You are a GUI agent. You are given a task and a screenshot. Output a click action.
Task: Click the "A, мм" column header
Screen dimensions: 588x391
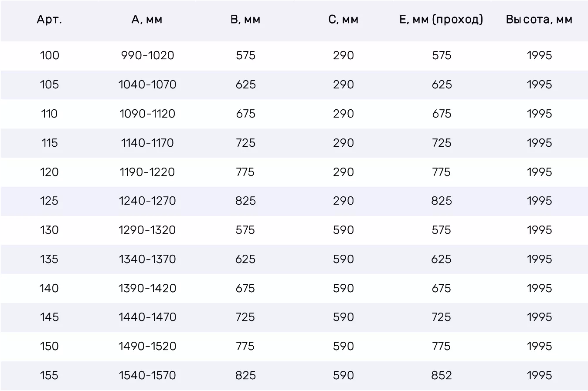point(147,20)
